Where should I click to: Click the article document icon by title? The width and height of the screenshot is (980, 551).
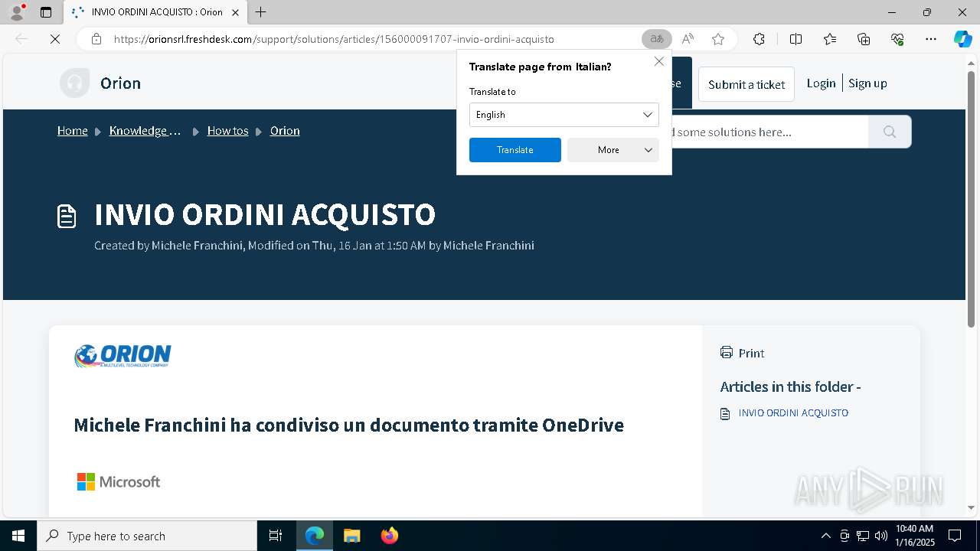coord(67,216)
